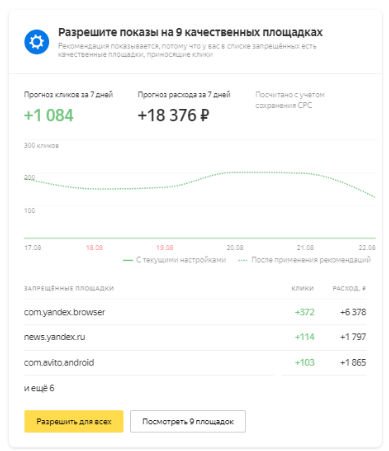The image size is (389, 451).
Task: Expand the 'и ещё 6' list
Action: tap(39, 388)
